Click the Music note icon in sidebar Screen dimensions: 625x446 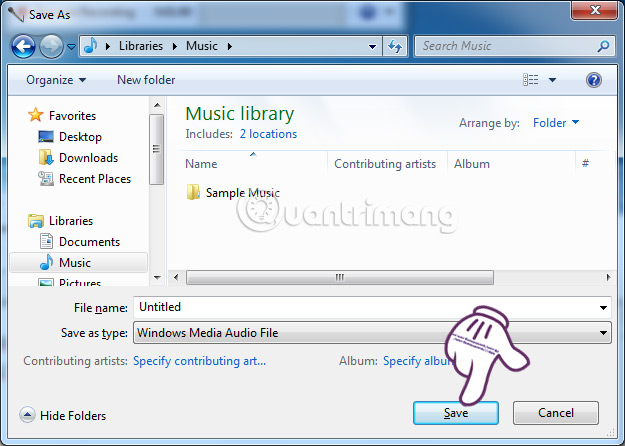pos(47,262)
